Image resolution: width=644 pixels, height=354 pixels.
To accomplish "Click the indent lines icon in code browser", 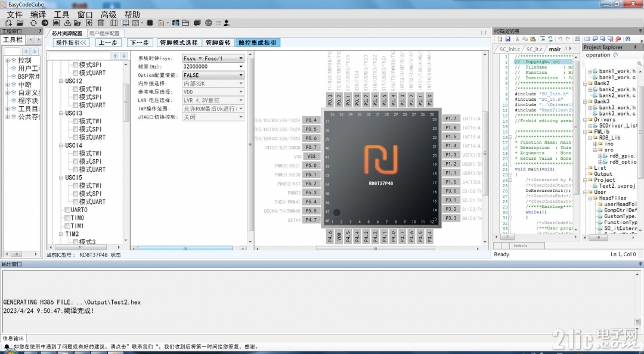I will coord(543,39).
